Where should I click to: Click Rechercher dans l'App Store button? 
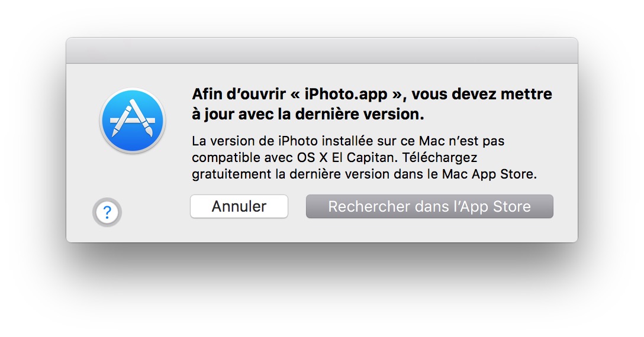click(x=429, y=207)
